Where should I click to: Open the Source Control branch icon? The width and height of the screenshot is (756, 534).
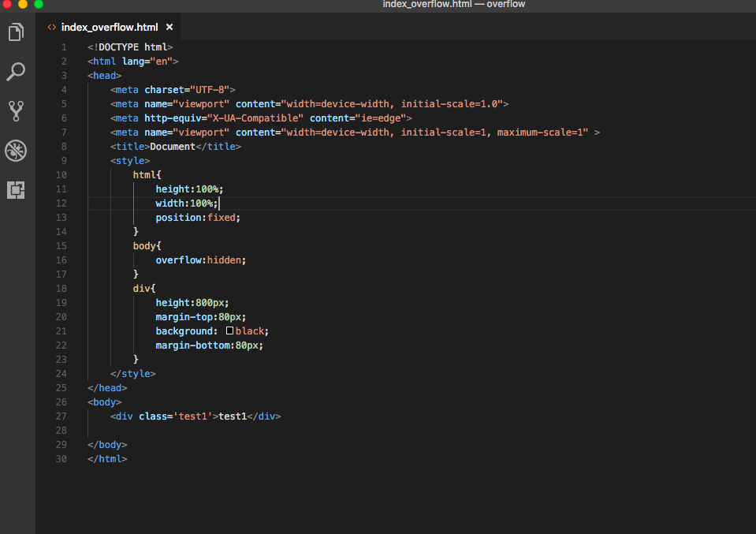[16, 111]
